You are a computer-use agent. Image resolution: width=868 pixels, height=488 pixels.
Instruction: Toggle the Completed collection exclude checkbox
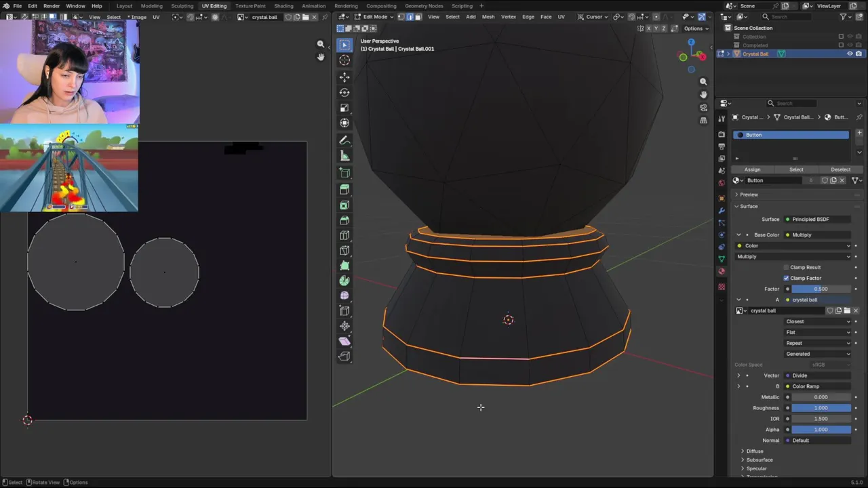841,45
